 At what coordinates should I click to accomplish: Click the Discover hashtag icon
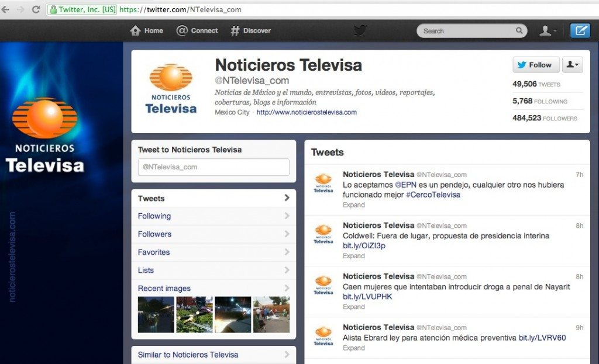point(235,30)
